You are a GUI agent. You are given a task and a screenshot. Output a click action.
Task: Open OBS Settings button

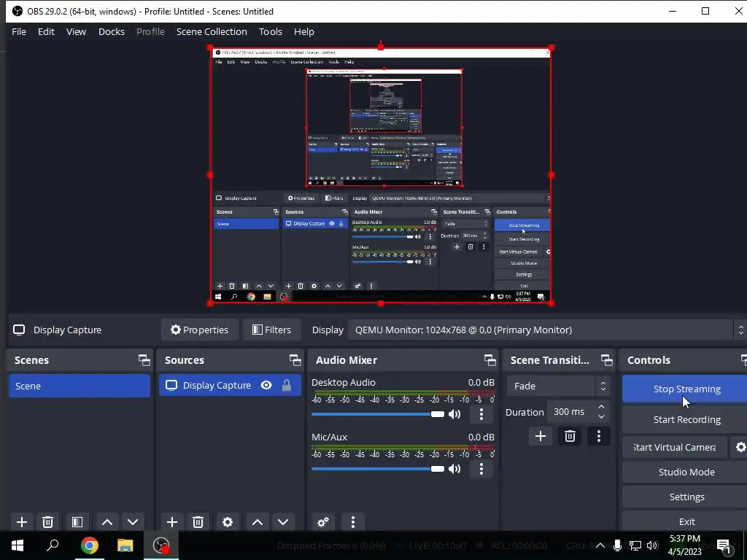(686, 497)
